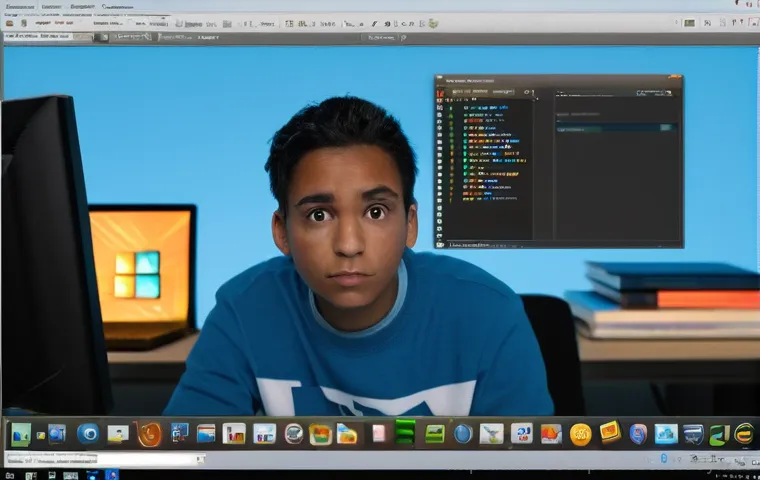Screen dimensions: 760x480
Task: Click the small teal button on the highlighted row
Action: click(666, 127)
